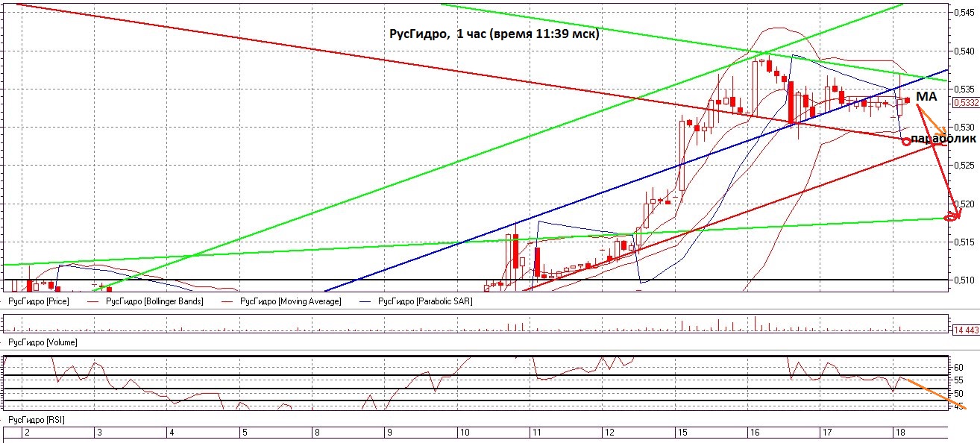This screenshot has width=980, height=443.
Task: Select date 2 on the time axis
Action: click(x=27, y=432)
